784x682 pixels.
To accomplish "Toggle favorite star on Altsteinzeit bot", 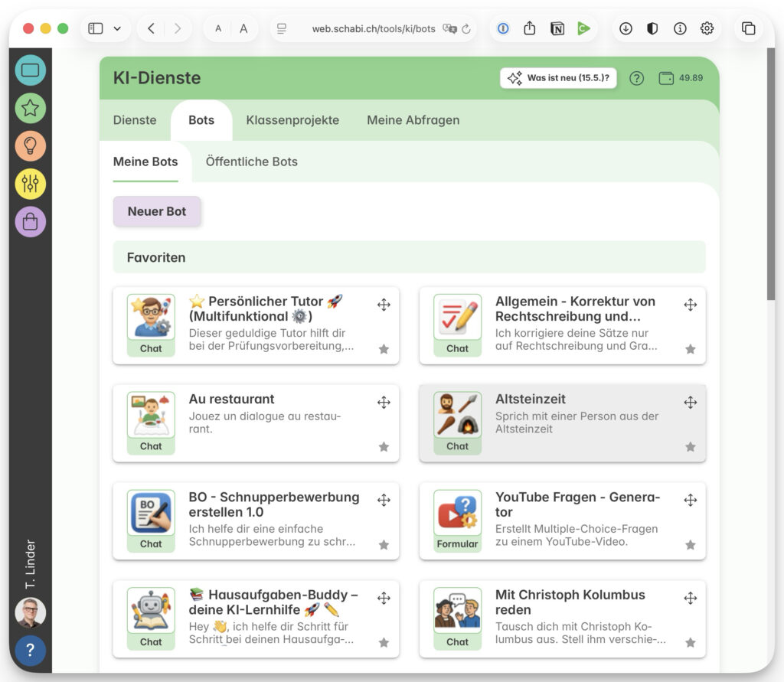I will coord(691,446).
